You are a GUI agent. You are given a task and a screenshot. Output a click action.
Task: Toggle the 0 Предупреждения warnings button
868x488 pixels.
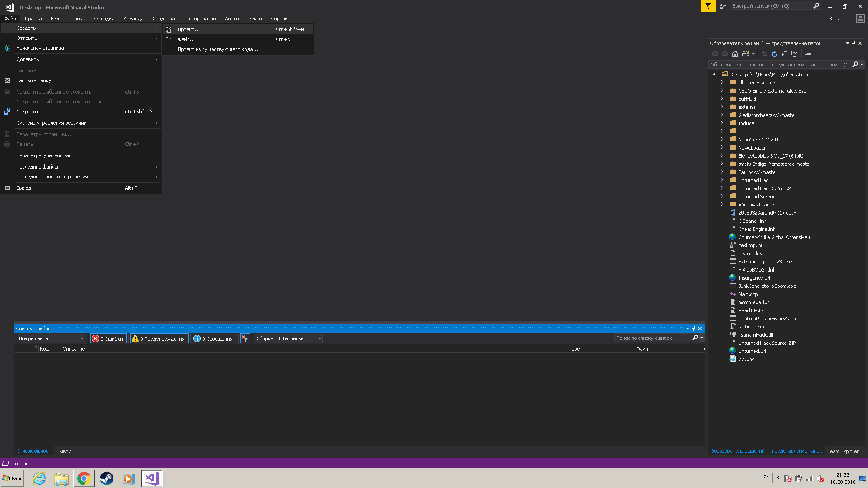159,338
